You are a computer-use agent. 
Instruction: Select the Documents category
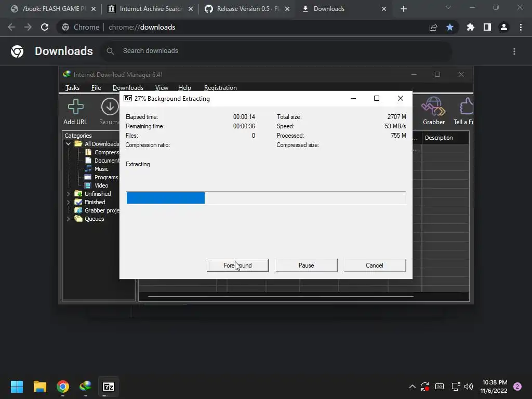pyautogui.click(x=102, y=161)
